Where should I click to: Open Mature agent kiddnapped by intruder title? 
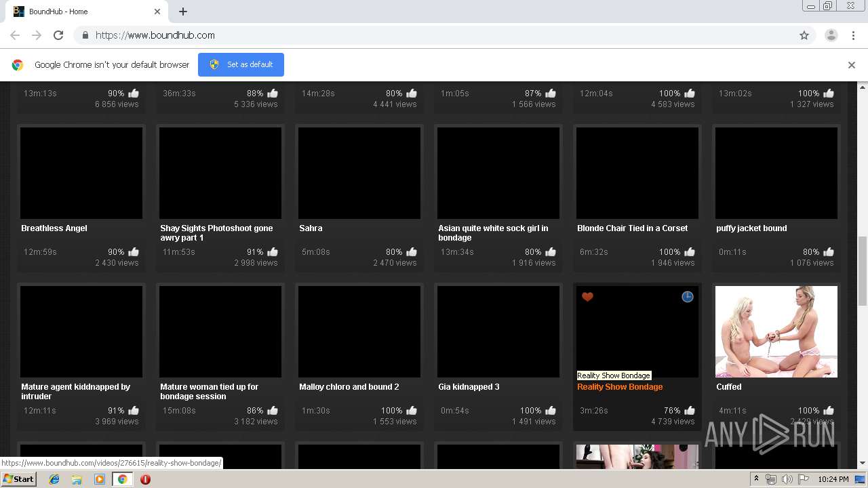(75, 392)
